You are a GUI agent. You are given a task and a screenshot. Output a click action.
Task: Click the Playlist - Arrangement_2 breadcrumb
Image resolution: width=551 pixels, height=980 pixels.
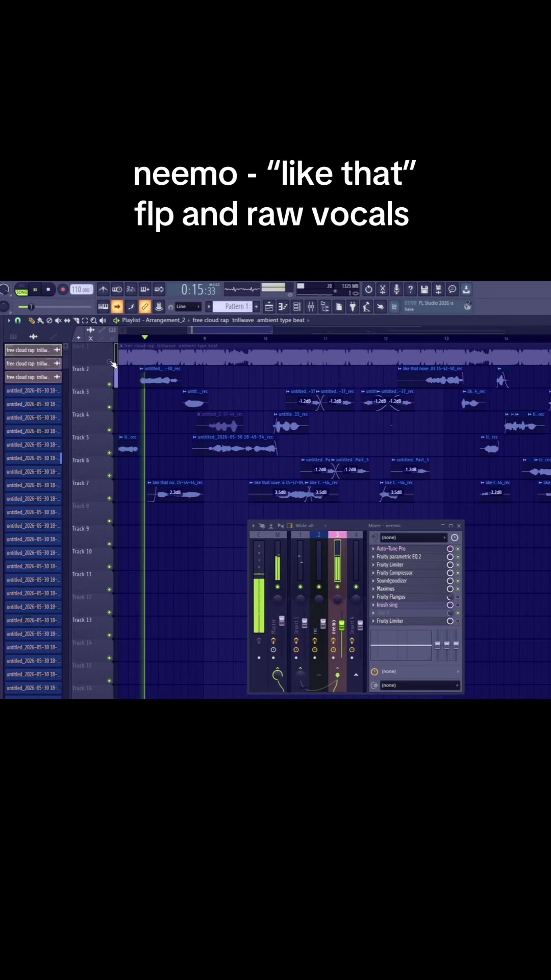tap(154, 320)
